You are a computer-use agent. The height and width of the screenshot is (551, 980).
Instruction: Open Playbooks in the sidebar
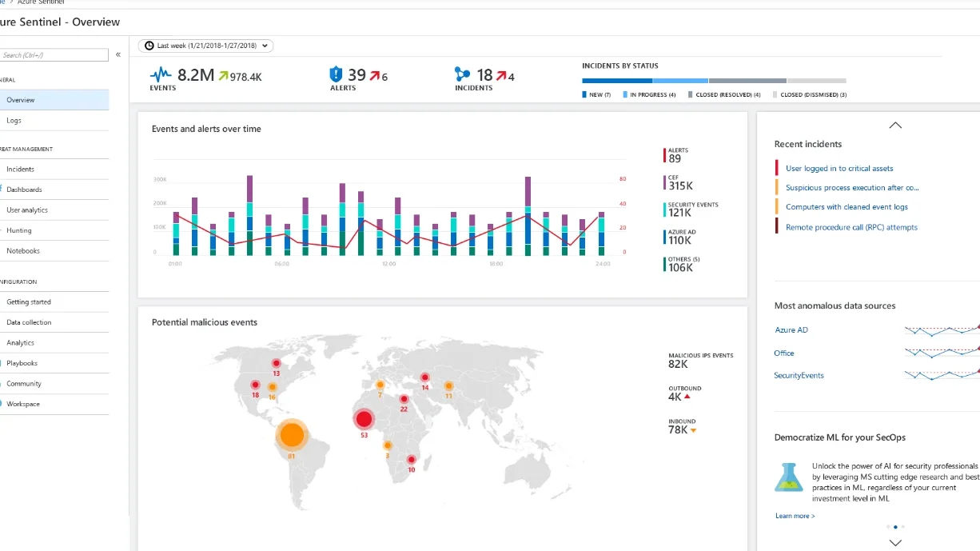coord(54,363)
